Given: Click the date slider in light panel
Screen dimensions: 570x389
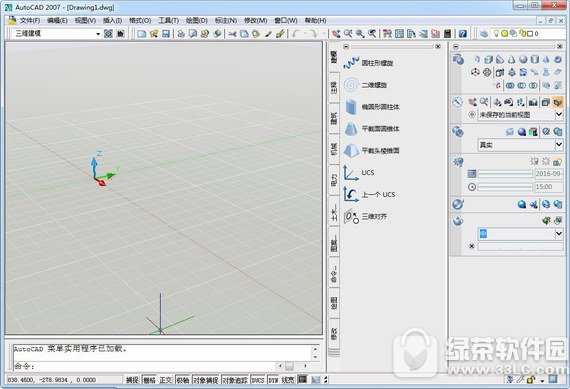Looking at the screenshot, I should coord(505,174).
